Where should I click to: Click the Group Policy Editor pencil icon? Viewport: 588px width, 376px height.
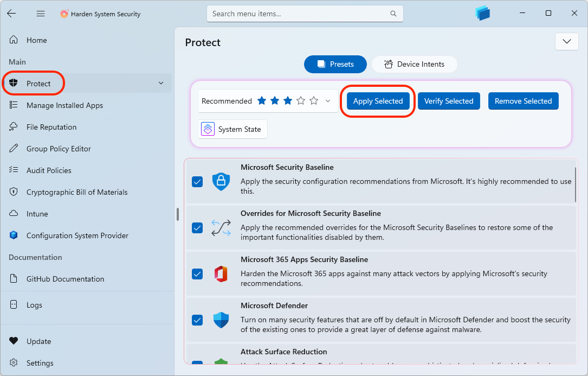coord(14,148)
